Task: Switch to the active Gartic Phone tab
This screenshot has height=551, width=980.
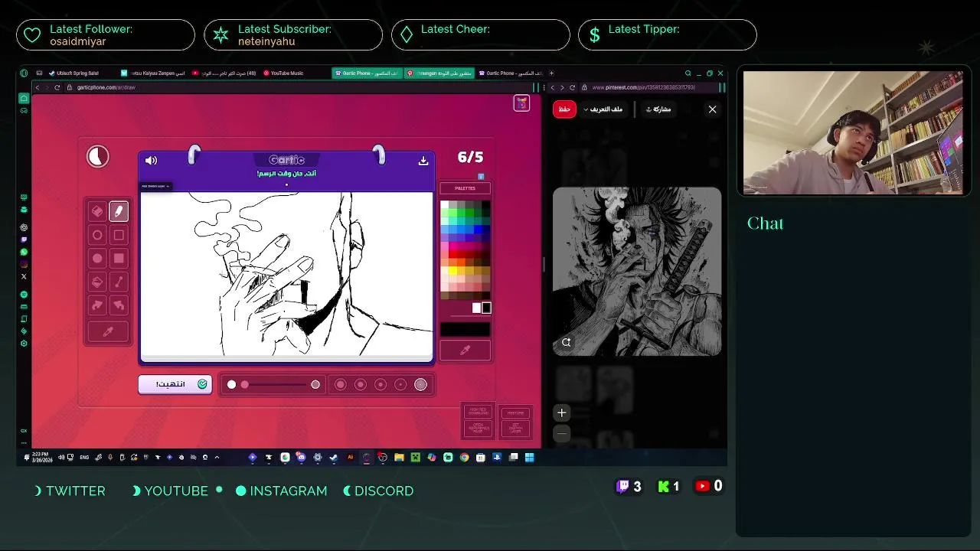Action: click(367, 73)
